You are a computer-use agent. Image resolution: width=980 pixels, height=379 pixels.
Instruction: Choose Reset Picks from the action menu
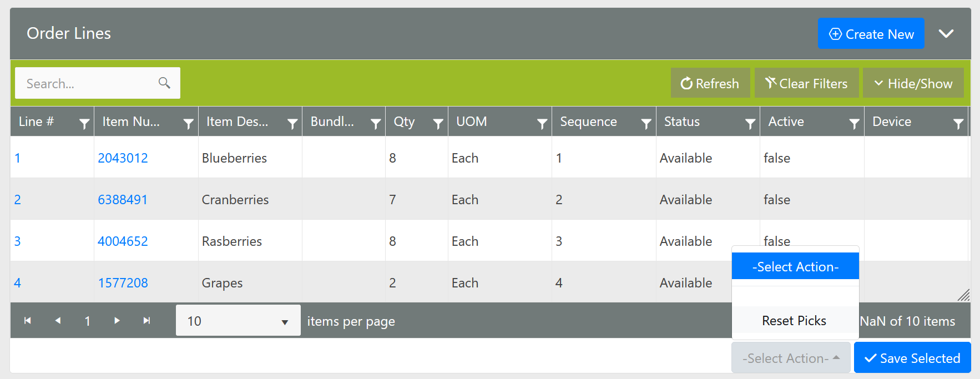point(794,321)
